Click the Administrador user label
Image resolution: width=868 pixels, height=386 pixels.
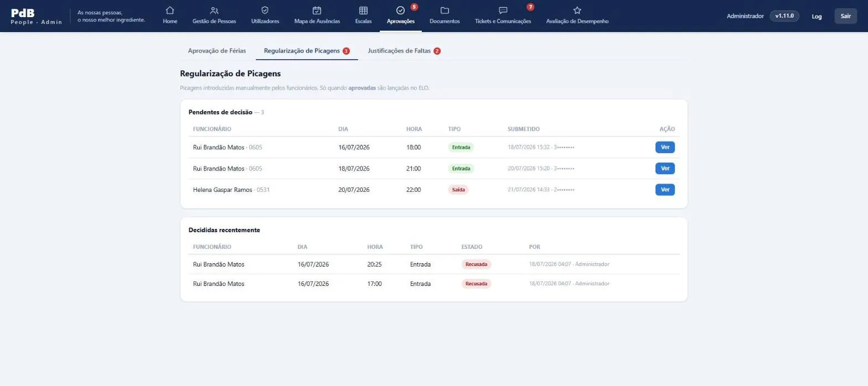745,16
